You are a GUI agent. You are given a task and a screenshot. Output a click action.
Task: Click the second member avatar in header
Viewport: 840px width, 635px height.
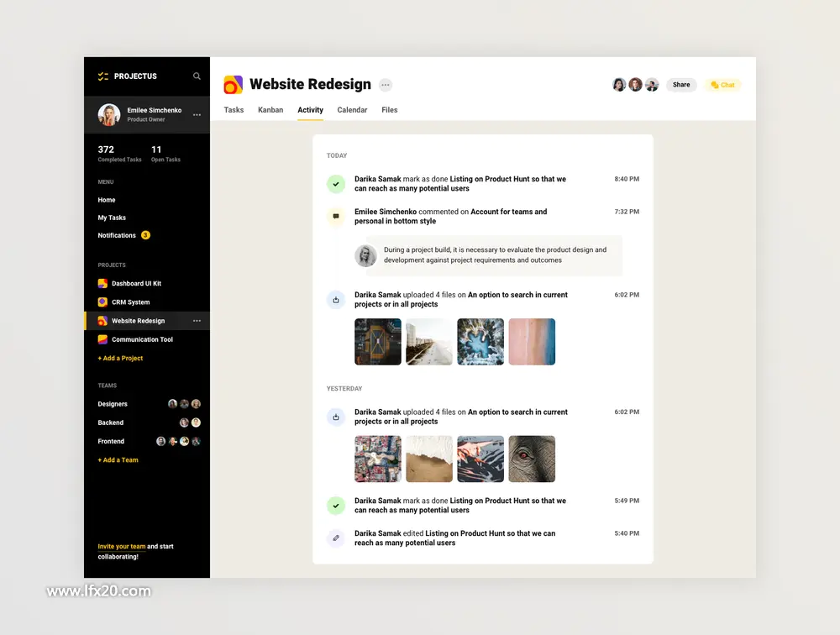(x=635, y=85)
